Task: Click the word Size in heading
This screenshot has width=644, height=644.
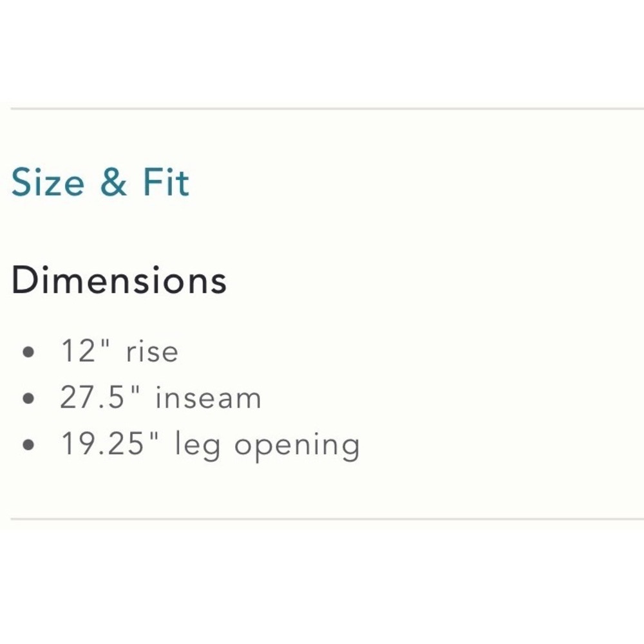Action: click(48, 182)
